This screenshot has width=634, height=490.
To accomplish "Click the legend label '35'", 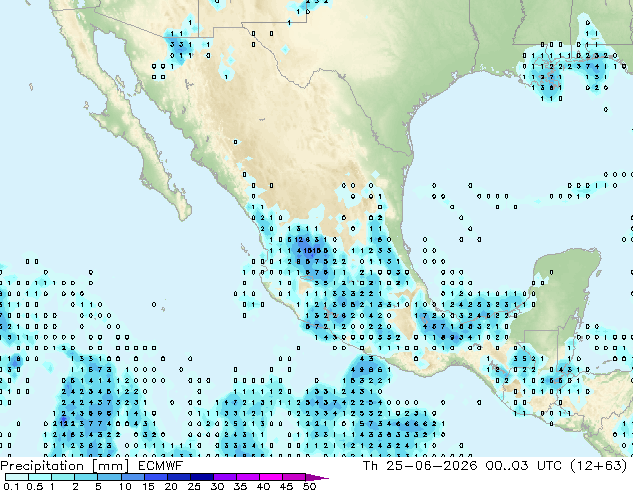I will (240, 486).
